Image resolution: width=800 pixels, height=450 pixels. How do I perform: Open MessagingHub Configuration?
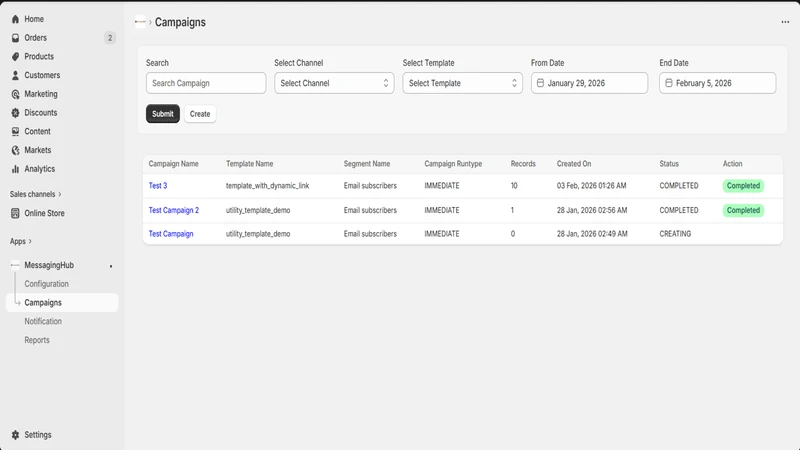(x=46, y=284)
